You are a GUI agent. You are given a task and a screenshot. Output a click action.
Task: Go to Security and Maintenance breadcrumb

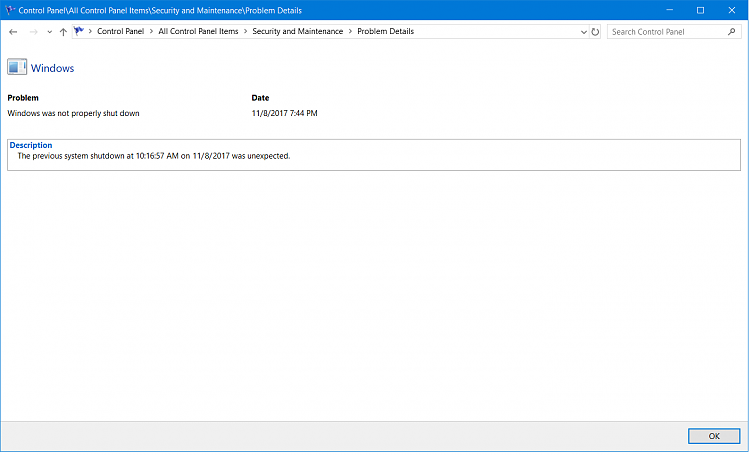[298, 31]
